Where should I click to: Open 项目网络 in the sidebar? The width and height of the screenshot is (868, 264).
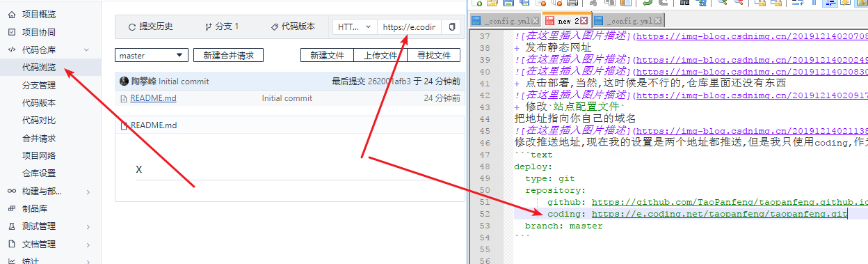coord(39,155)
